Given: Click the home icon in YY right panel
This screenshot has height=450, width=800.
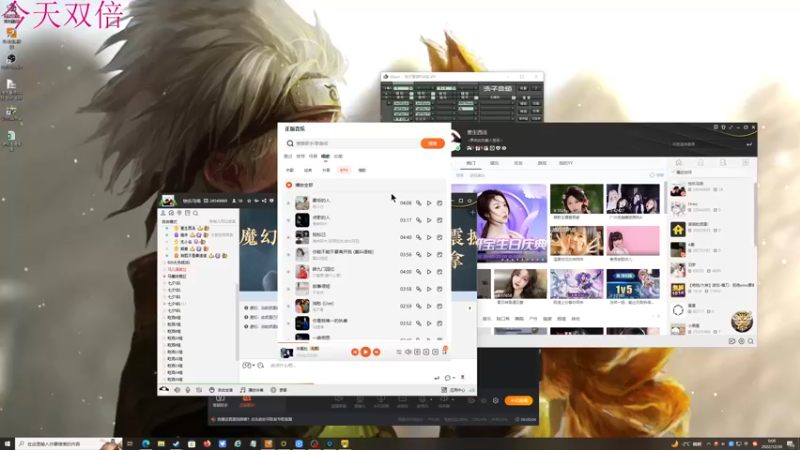Looking at the screenshot, I should 679,162.
